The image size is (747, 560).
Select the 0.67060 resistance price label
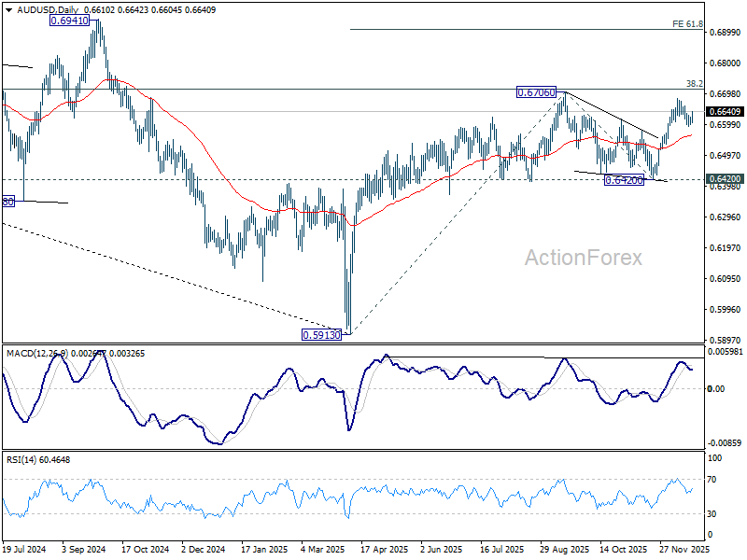[537, 92]
